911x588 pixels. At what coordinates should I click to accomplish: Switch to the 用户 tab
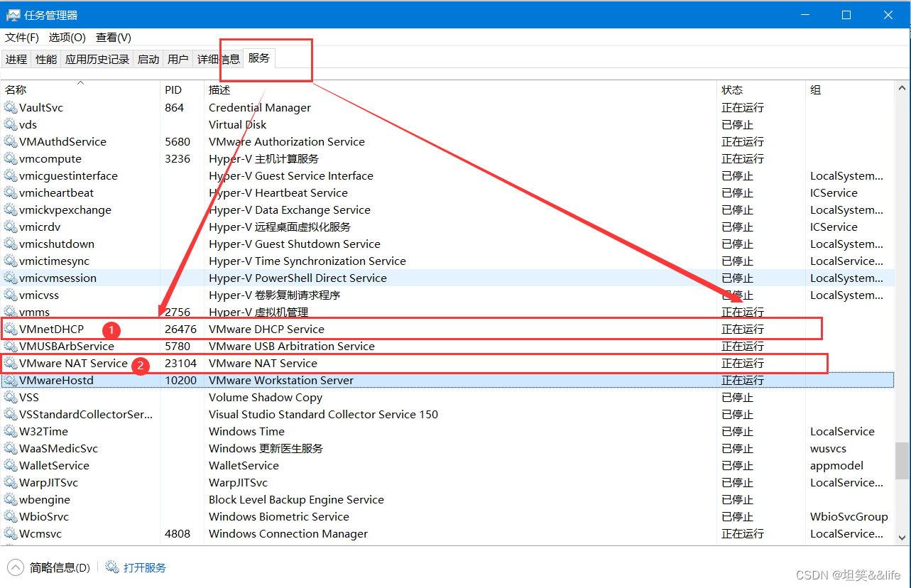pyautogui.click(x=178, y=60)
